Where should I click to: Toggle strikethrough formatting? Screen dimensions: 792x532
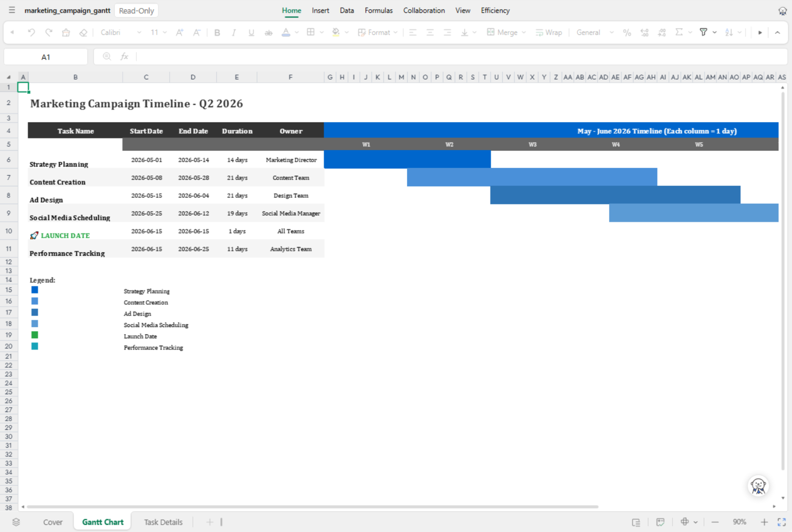269,32
